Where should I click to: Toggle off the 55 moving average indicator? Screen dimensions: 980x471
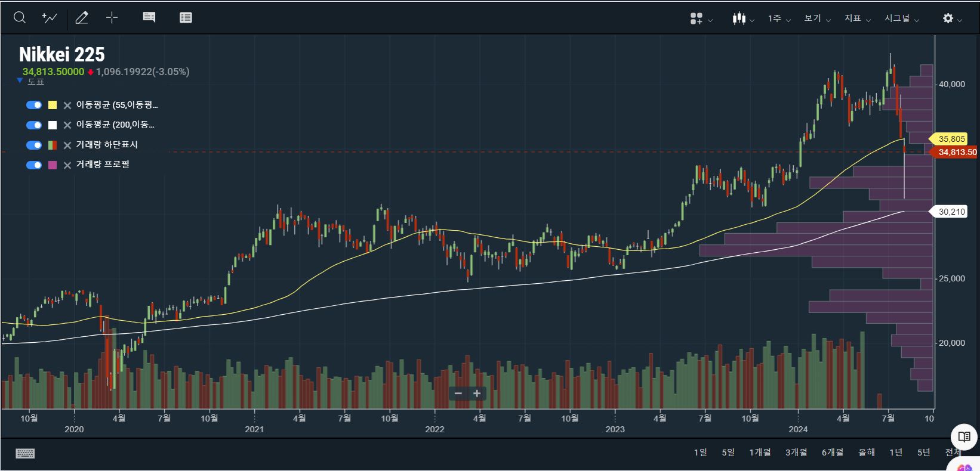click(x=34, y=105)
